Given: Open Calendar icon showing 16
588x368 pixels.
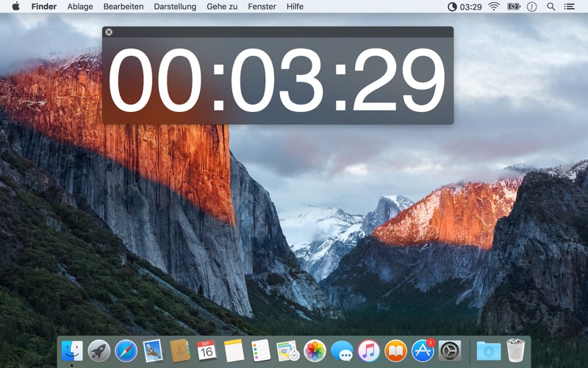Looking at the screenshot, I should [207, 351].
